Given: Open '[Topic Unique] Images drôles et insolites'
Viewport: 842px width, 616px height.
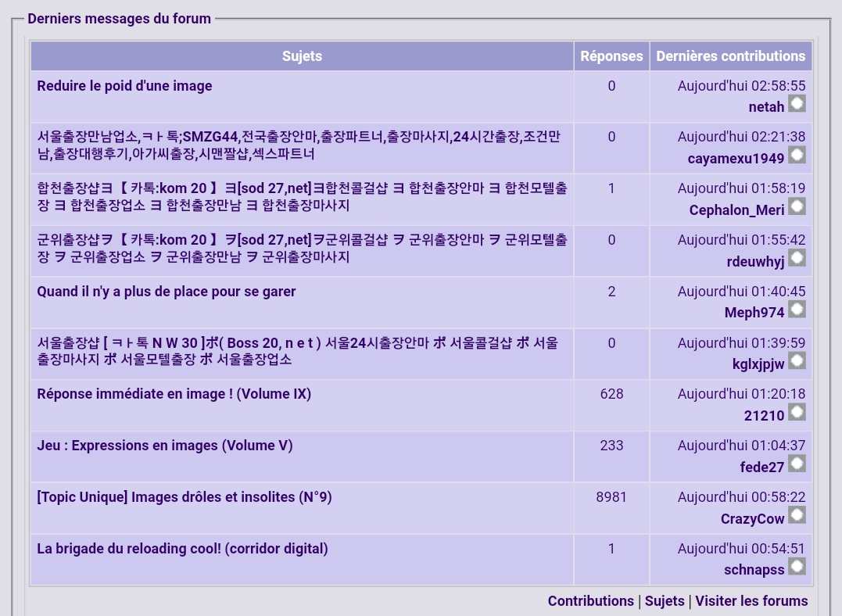Looking at the screenshot, I should tap(184, 497).
